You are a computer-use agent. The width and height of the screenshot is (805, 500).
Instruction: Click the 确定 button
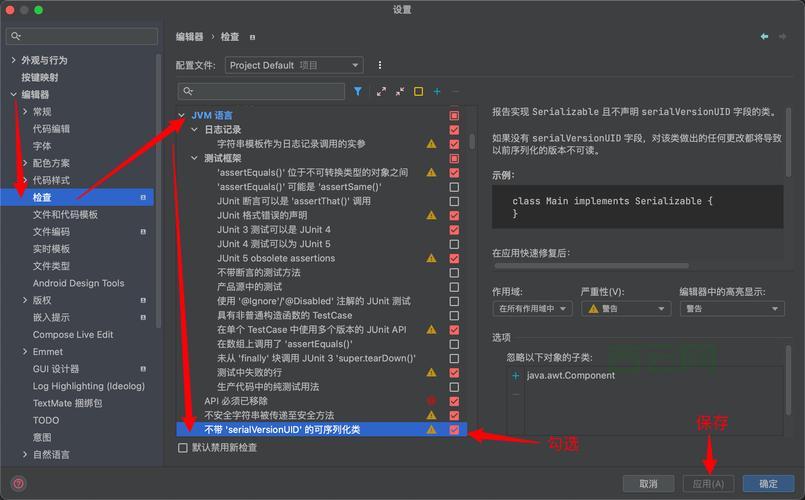coord(769,484)
